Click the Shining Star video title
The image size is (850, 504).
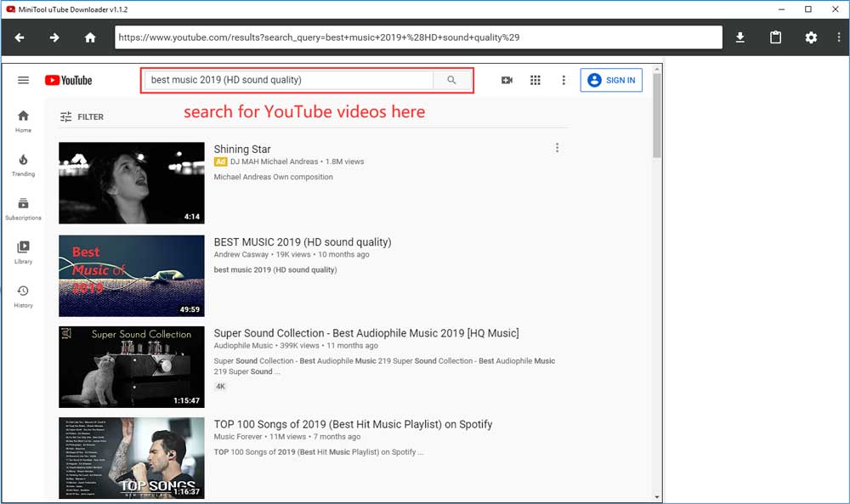point(241,149)
